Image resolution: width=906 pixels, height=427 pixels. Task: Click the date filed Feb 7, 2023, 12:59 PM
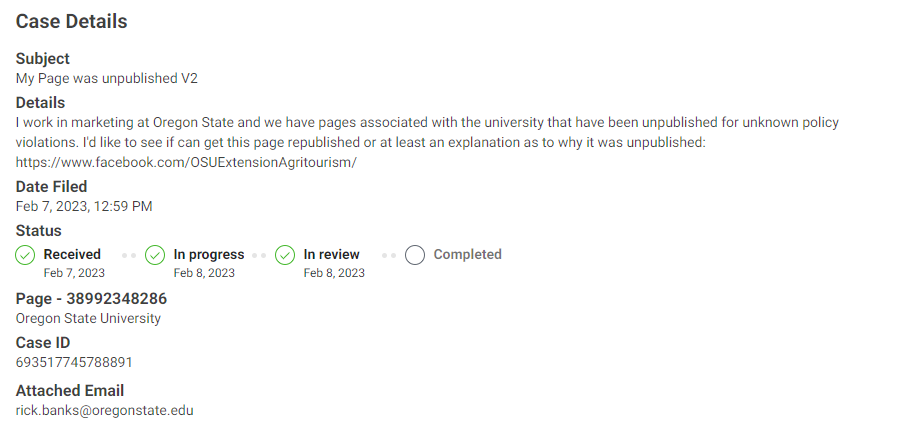point(84,206)
